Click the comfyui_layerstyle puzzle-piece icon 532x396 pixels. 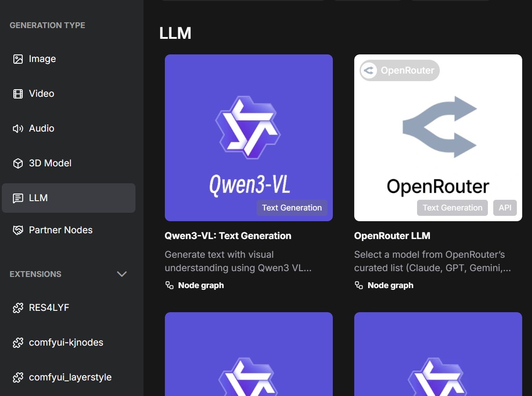pyautogui.click(x=18, y=377)
